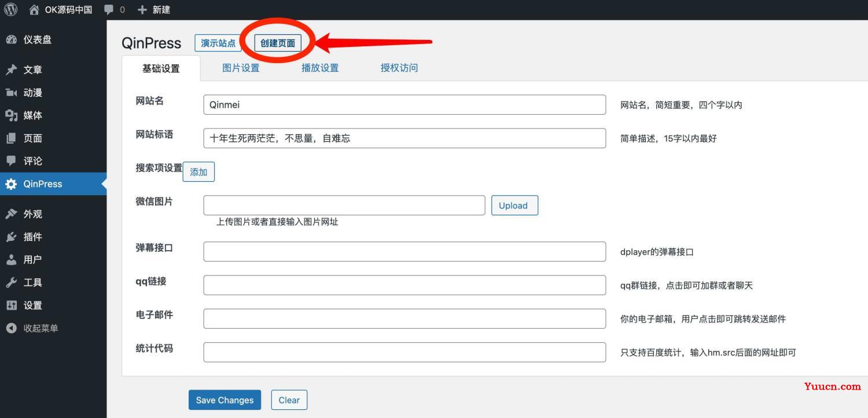Click the gear icon for QinPress

click(x=12, y=184)
